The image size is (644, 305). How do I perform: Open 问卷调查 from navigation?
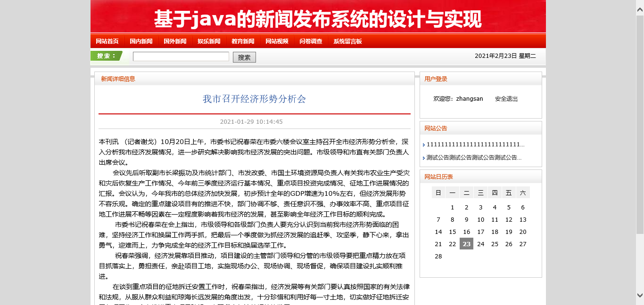pos(311,41)
